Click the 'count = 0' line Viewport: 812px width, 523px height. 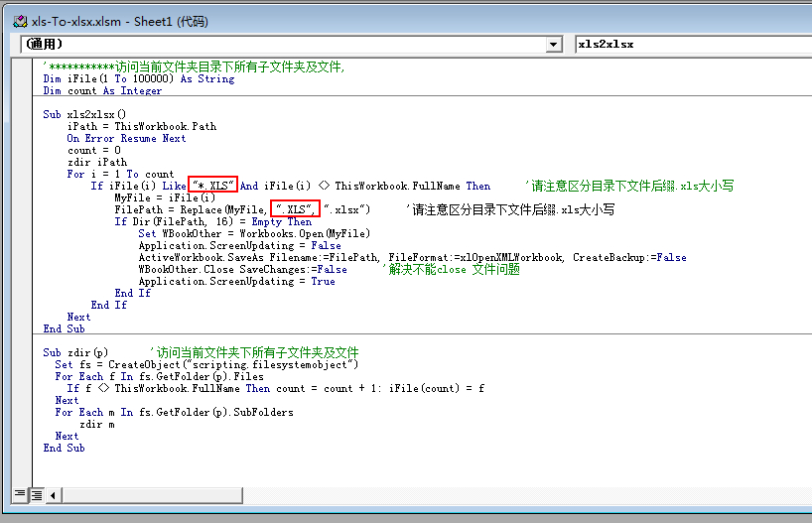coord(93,150)
